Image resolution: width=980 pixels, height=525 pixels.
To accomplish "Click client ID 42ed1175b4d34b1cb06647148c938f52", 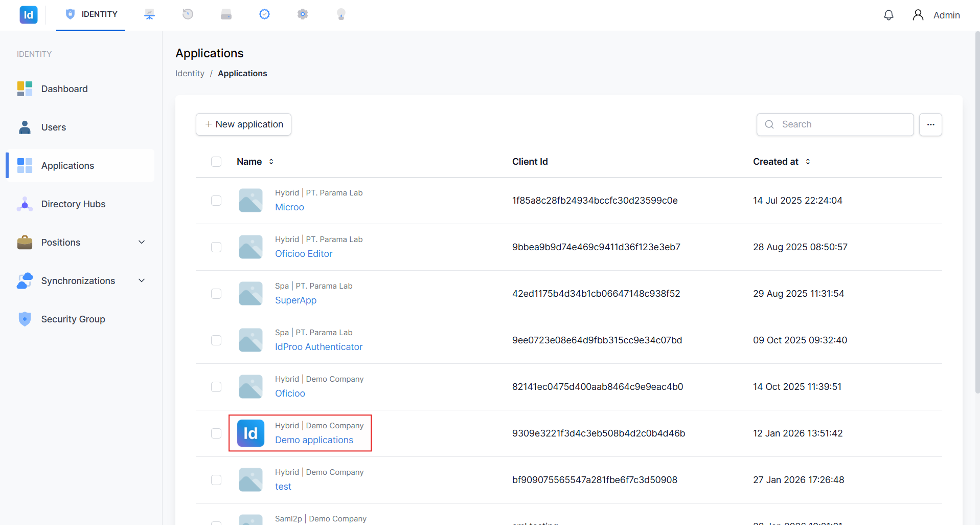I will (596, 294).
